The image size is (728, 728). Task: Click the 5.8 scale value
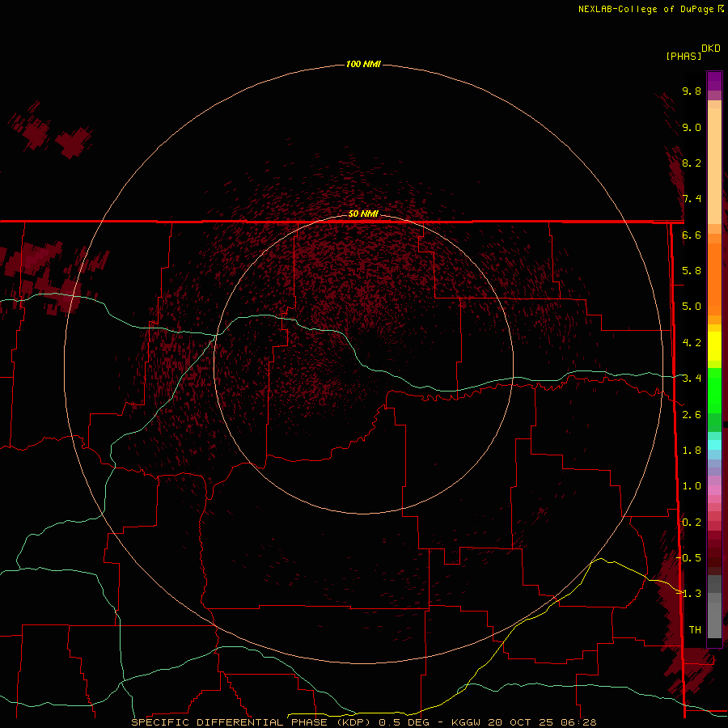692,271
